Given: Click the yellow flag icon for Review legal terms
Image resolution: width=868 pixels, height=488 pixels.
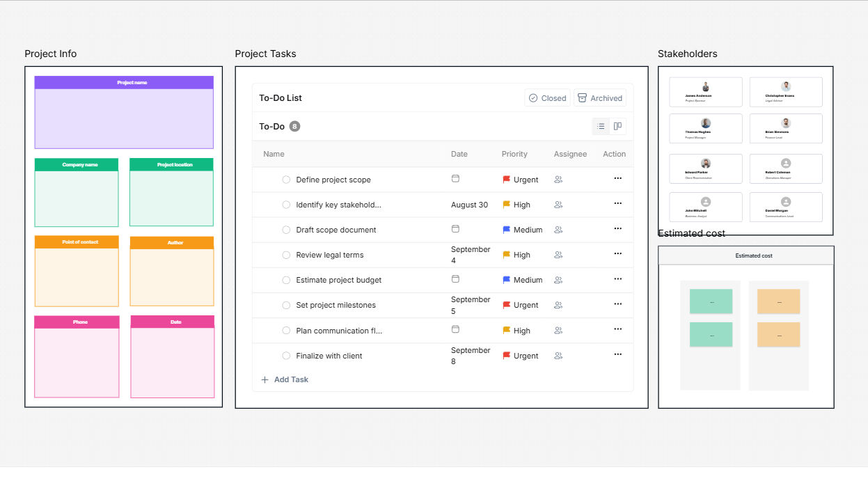Looking at the screenshot, I should pos(507,255).
